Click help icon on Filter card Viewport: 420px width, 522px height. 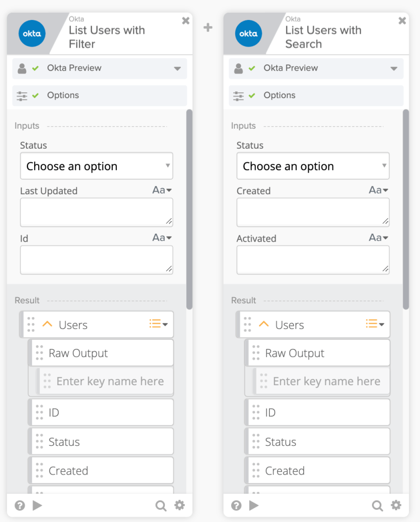tap(20, 506)
